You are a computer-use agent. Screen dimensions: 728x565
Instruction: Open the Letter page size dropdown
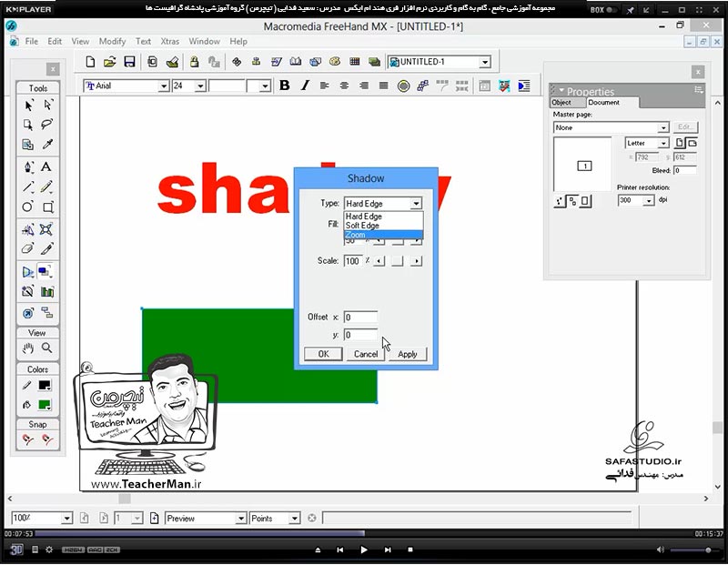[663, 144]
